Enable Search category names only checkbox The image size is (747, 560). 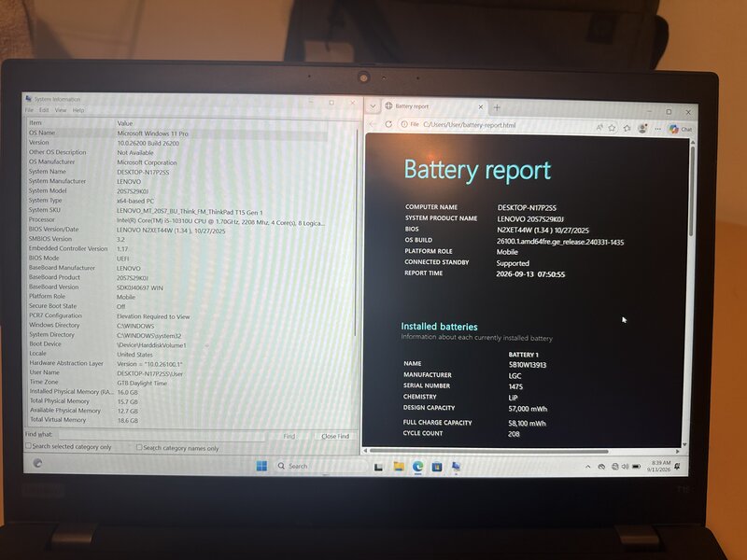(139, 447)
